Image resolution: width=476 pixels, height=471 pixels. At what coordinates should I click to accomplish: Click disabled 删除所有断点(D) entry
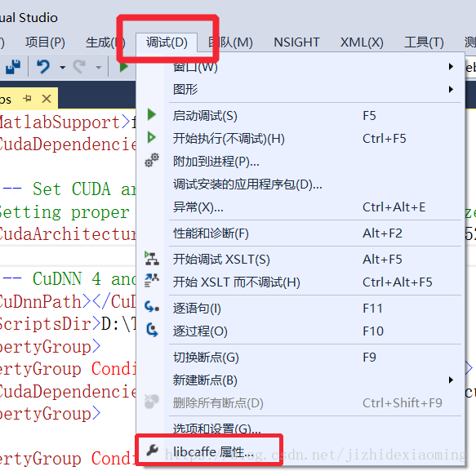tap(300, 403)
